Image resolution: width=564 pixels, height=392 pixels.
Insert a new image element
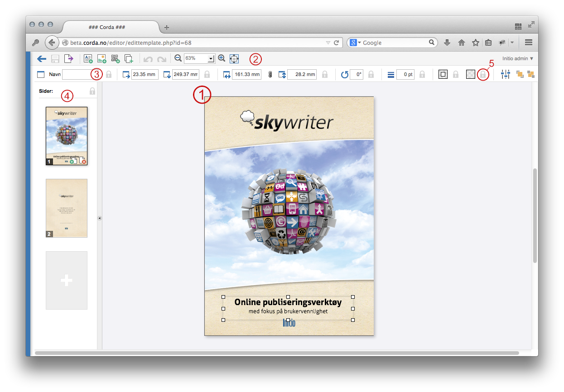pos(101,58)
